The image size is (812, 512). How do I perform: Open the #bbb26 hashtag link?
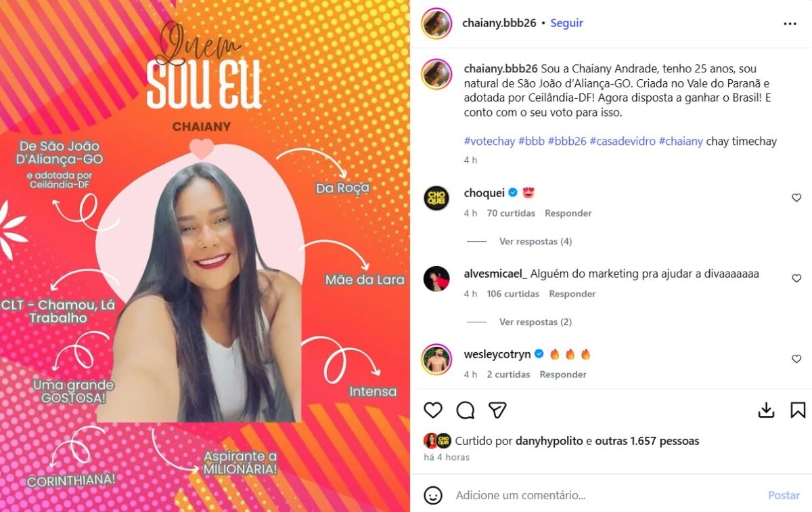click(567, 142)
